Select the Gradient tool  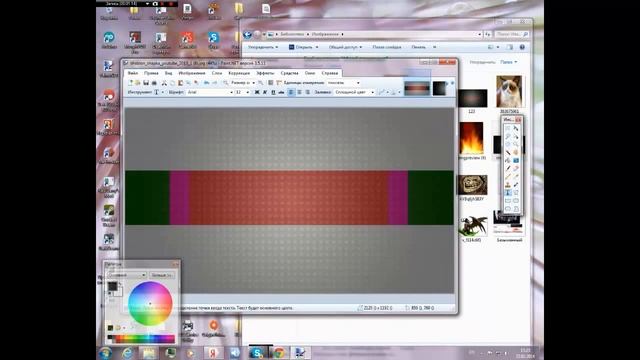pyautogui.click(x=516, y=160)
